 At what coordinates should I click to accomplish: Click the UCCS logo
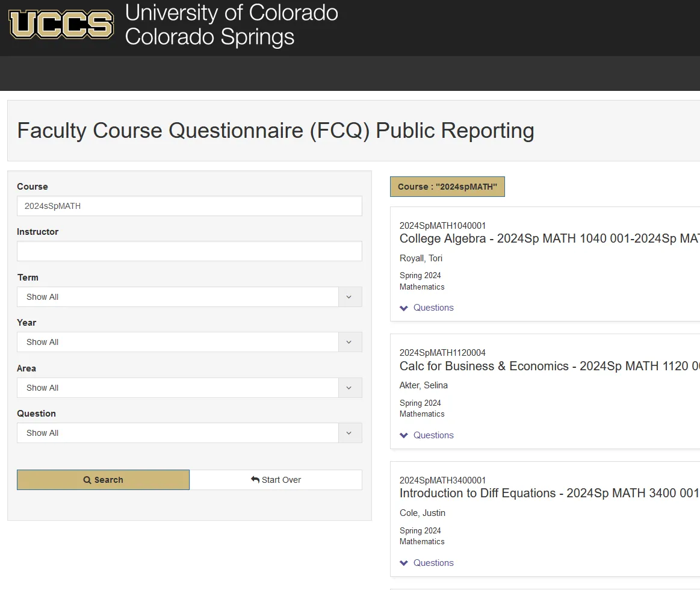60,26
